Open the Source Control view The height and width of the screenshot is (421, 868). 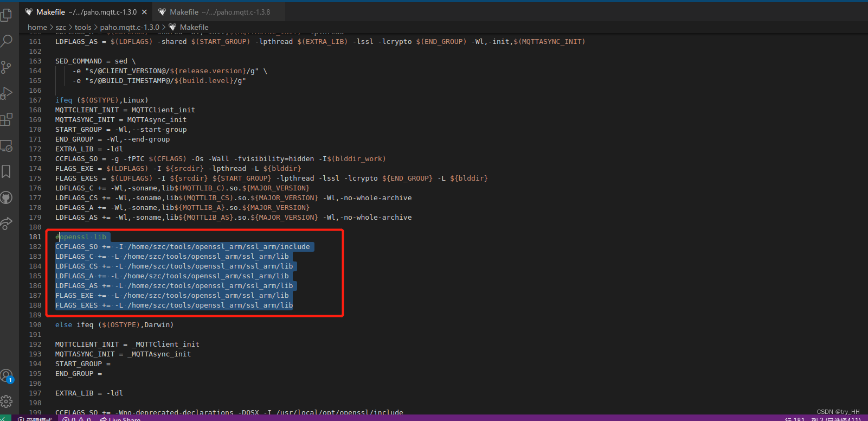7,67
